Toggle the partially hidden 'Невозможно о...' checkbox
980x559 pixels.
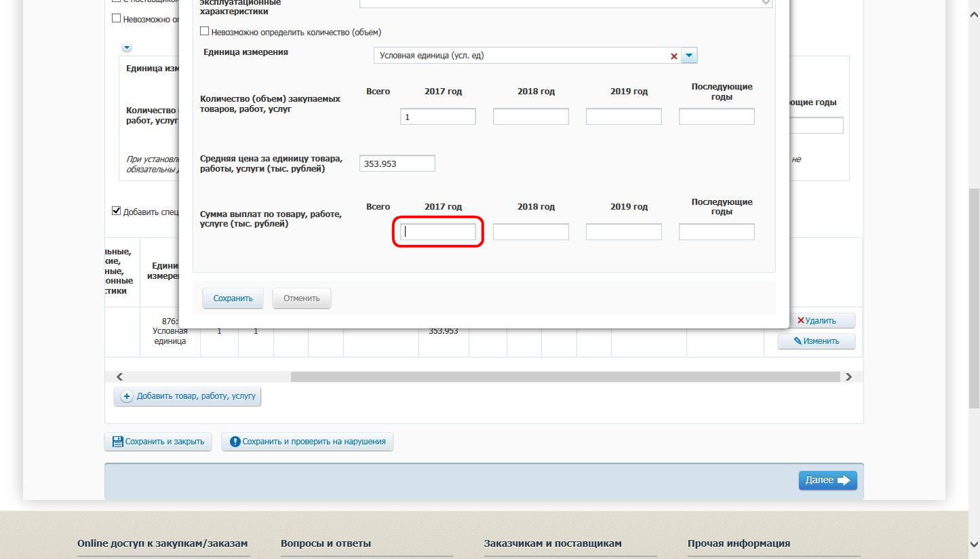[116, 18]
